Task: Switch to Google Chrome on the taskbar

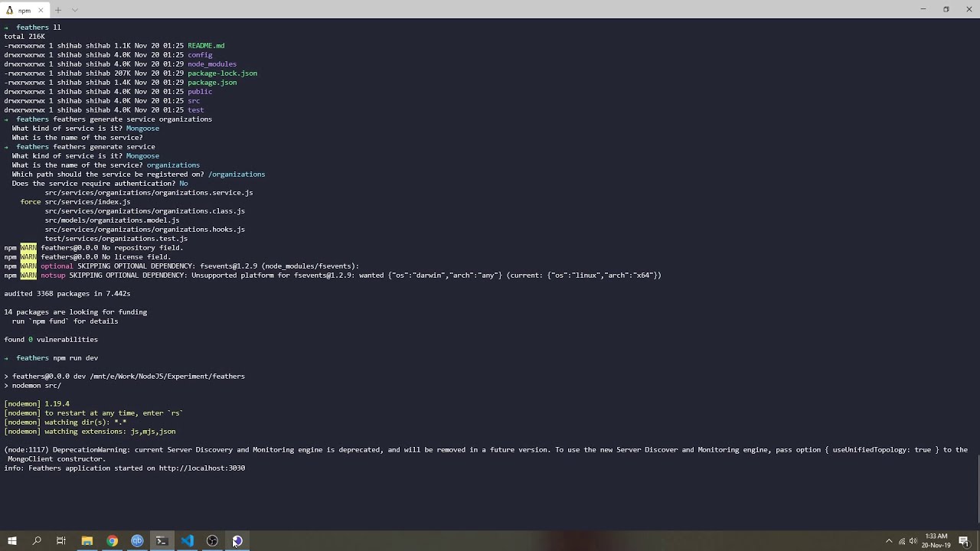Action: (112, 541)
